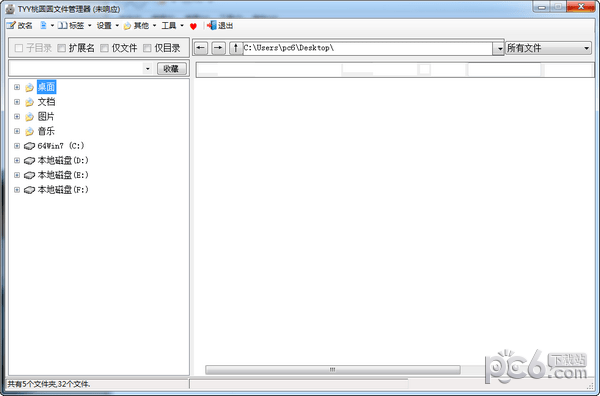Image resolution: width=600 pixels, height=396 pixels.
Task: Click the blue document icon in toolbar
Action: (44, 26)
